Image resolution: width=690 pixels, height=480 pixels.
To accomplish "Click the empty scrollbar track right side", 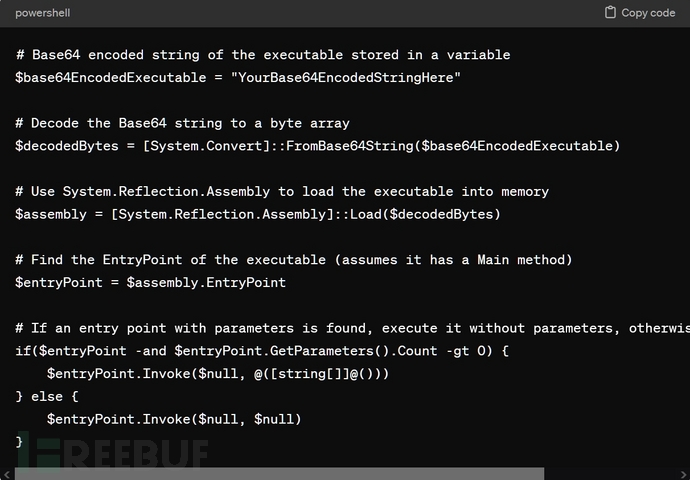I will (615, 473).
